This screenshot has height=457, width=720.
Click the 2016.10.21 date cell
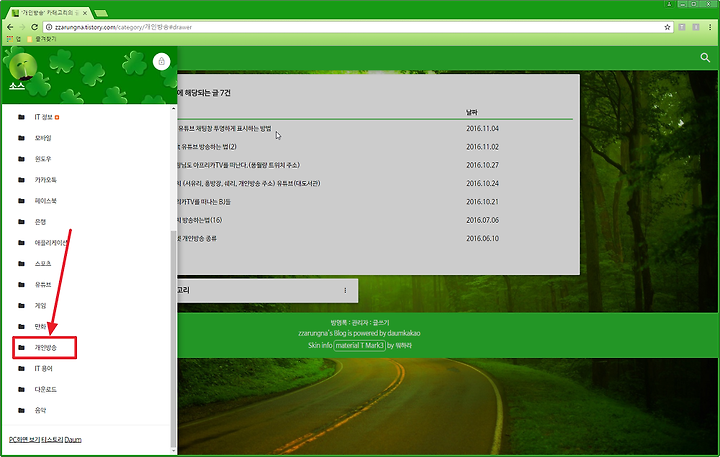[x=482, y=202]
